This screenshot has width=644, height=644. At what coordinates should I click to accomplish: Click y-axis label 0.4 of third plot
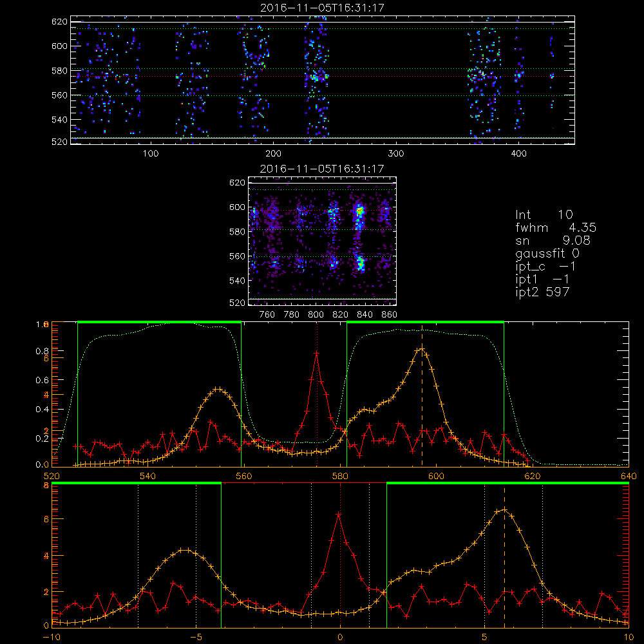point(43,410)
